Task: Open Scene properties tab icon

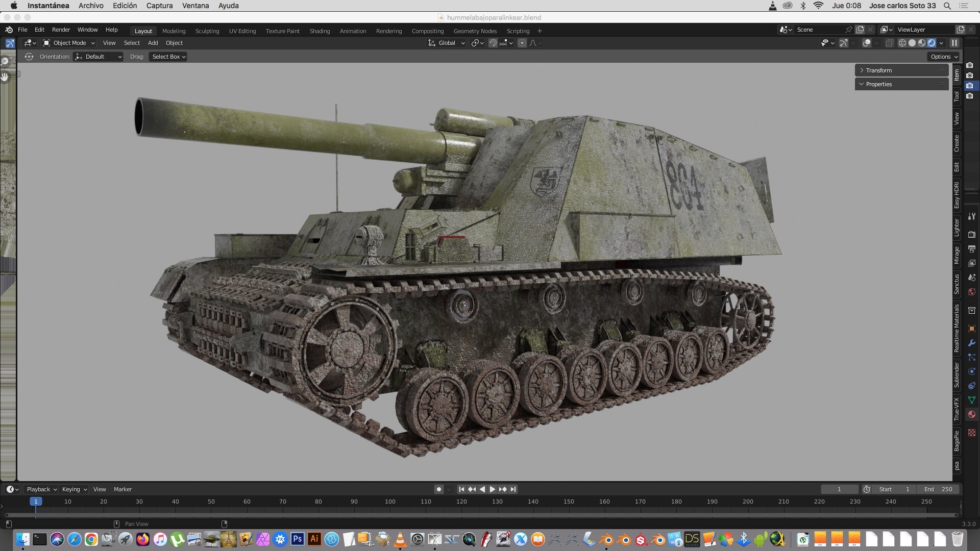Action: tap(972, 278)
